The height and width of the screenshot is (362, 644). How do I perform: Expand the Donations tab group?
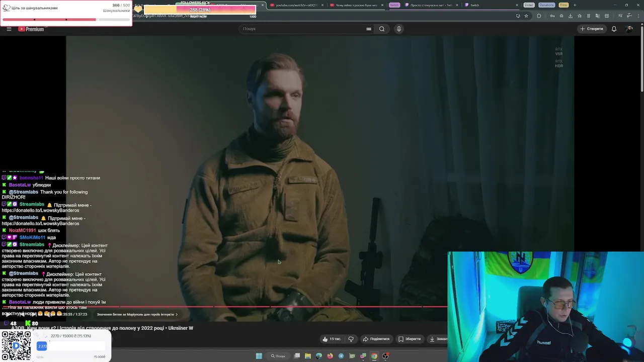point(546,5)
